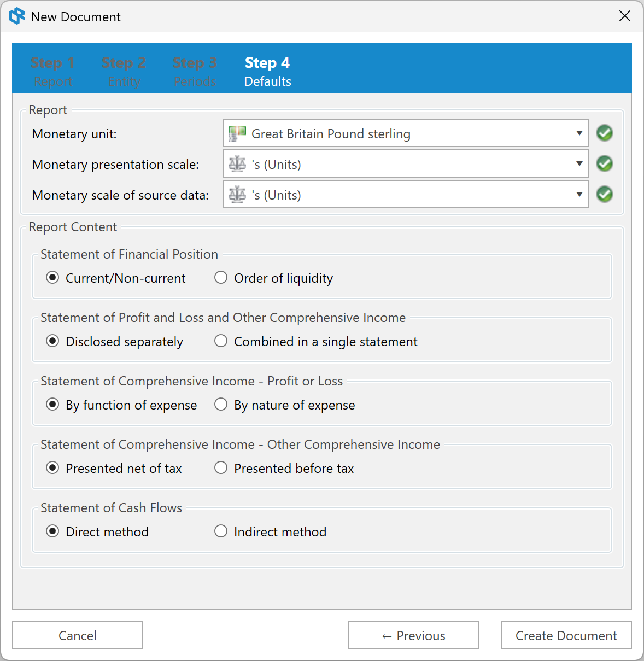Click the green checkmark beside Monetary unit
Image resolution: width=644 pixels, height=661 pixels.
tap(605, 133)
